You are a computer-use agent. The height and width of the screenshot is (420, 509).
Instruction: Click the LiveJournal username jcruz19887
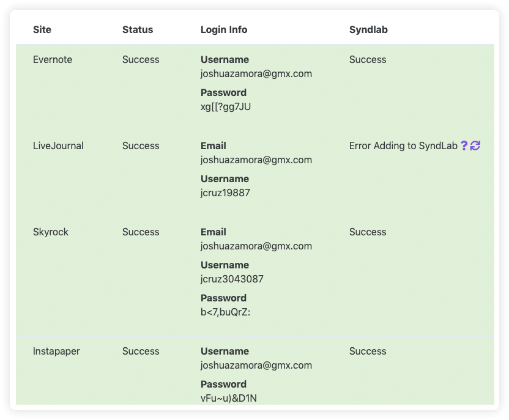(225, 193)
